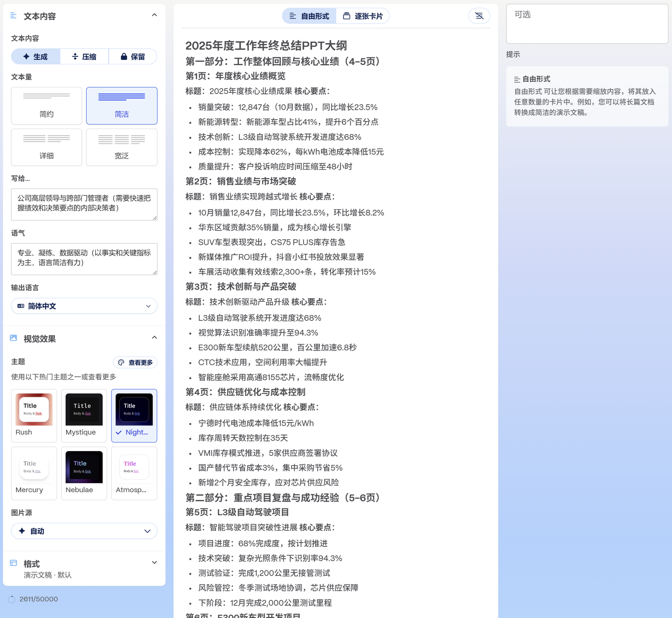
Task: Switch text mode to 压缩
Action: click(84, 56)
